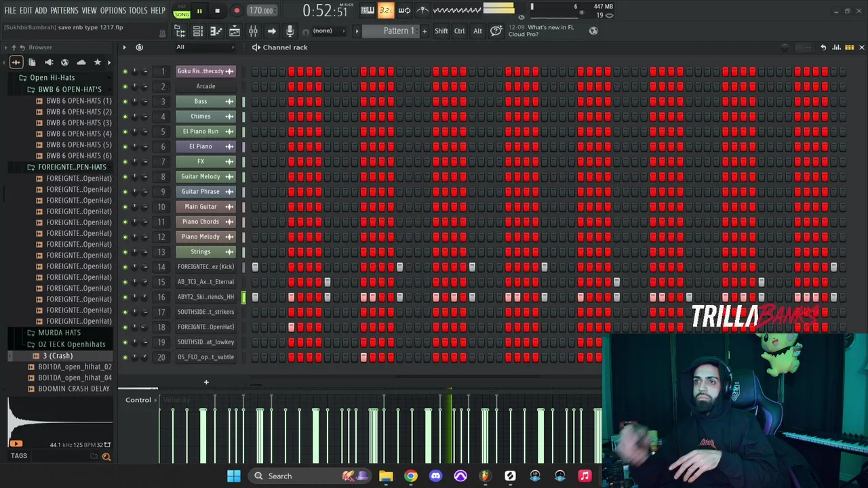Open the EDIT menu
Screen dimensions: 868x488
[26, 10]
